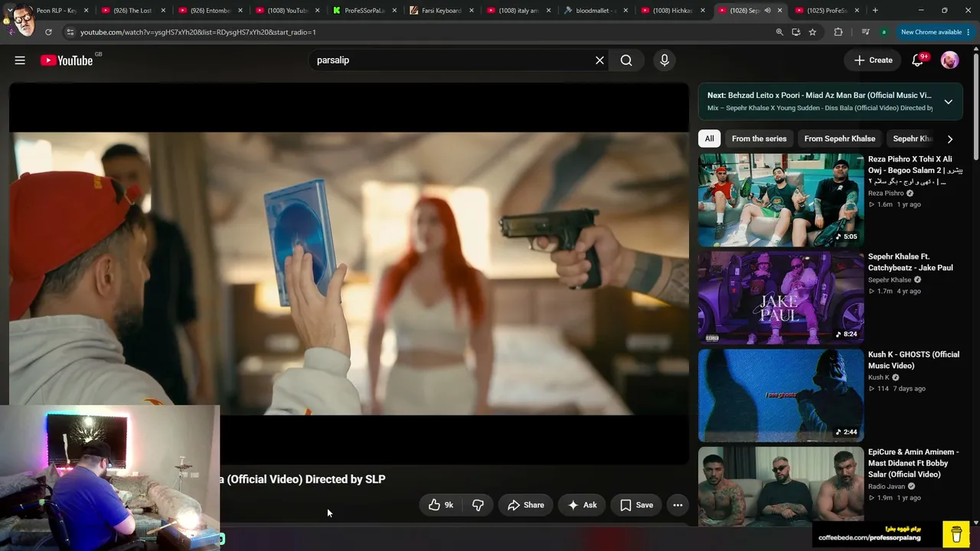980x551 pixels.
Task: Bookmark this page with the star
Action: (x=812, y=32)
